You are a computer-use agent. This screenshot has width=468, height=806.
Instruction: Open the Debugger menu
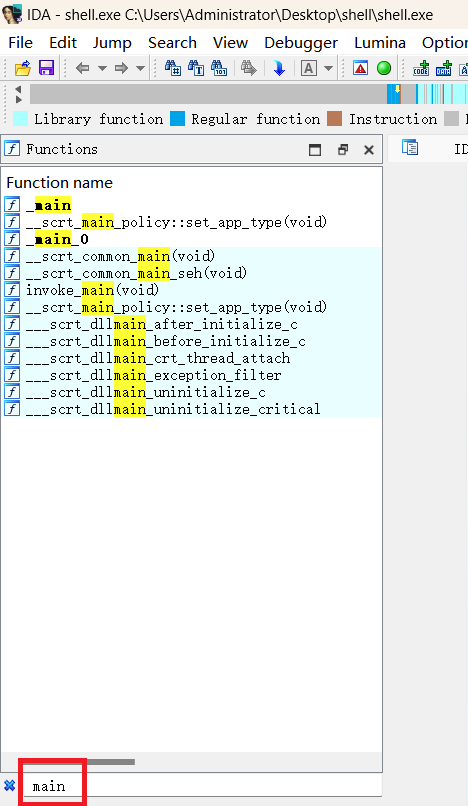point(301,43)
